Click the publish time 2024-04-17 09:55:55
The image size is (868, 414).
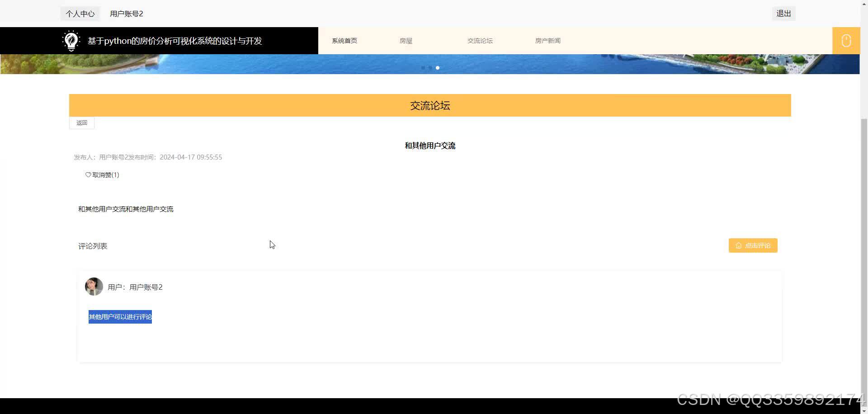[x=191, y=157]
